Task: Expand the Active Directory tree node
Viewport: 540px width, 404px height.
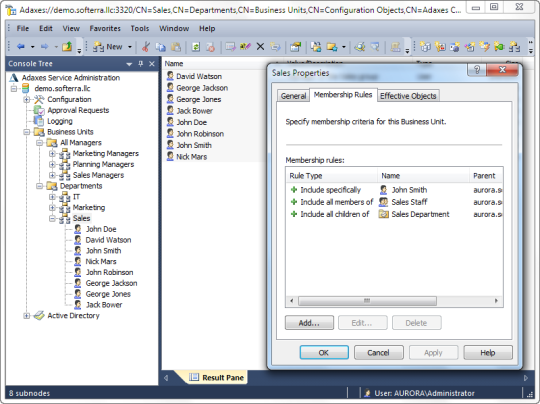Action: coord(27,315)
